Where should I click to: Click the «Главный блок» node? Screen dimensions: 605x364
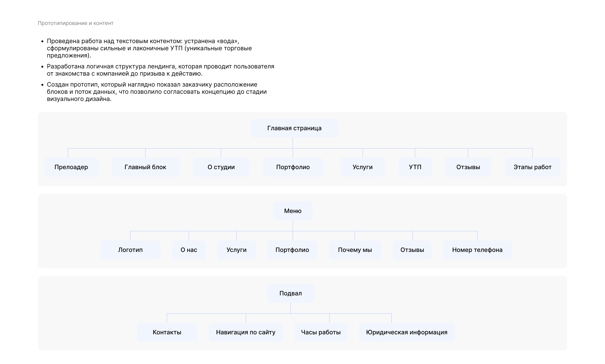tap(145, 167)
